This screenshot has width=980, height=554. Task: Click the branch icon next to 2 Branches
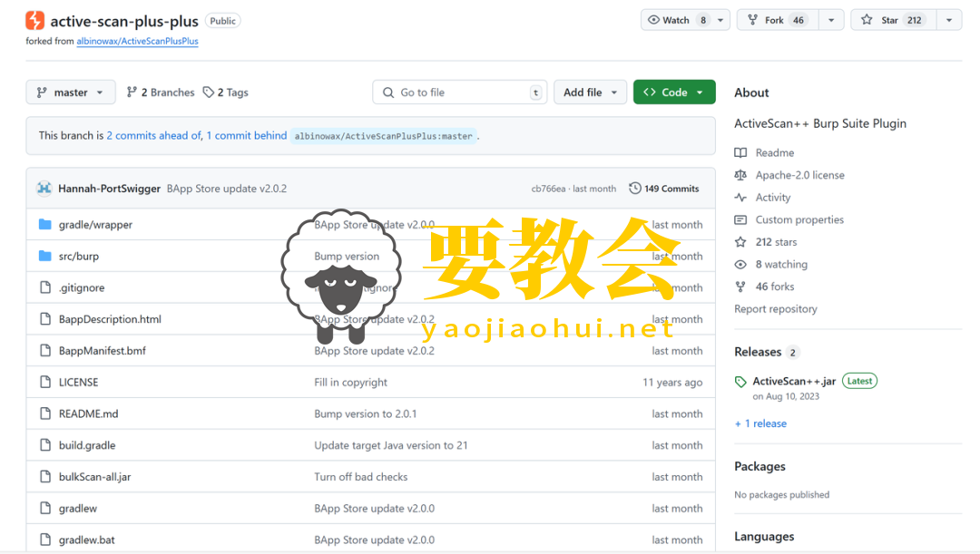(132, 92)
